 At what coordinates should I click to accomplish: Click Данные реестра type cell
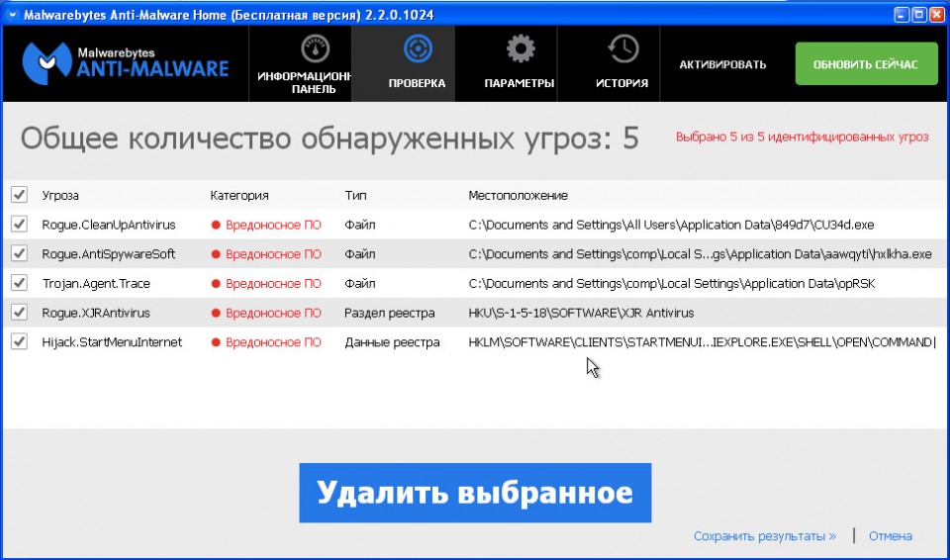[392, 341]
